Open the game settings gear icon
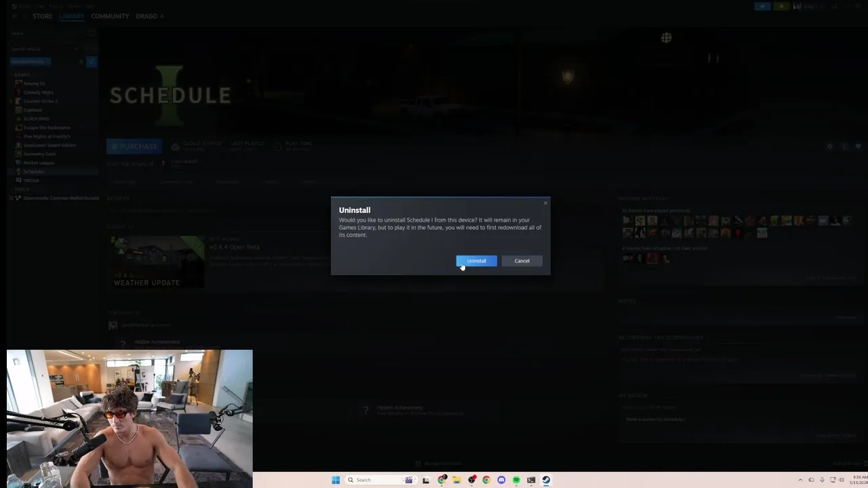Viewport: 868px width, 488px height. point(829,146)
